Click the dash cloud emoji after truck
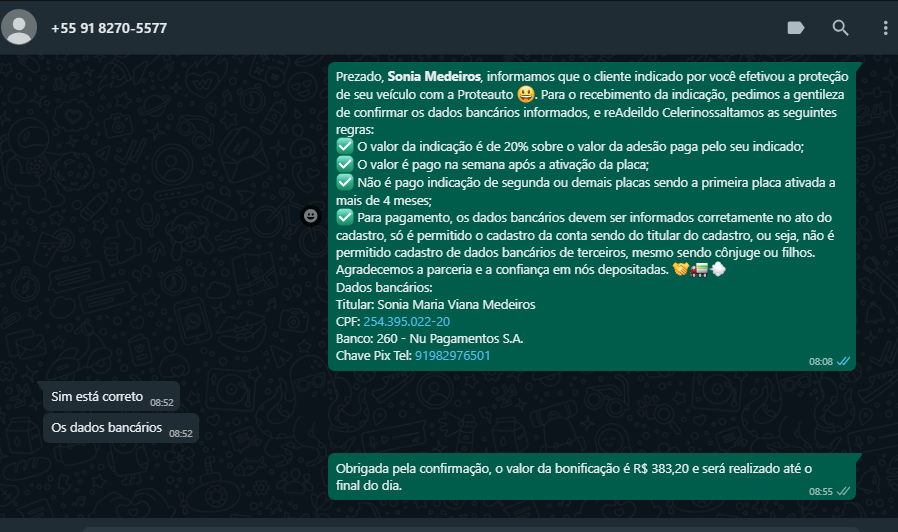This screenshot has width=898, height=532. coord(718,269)
